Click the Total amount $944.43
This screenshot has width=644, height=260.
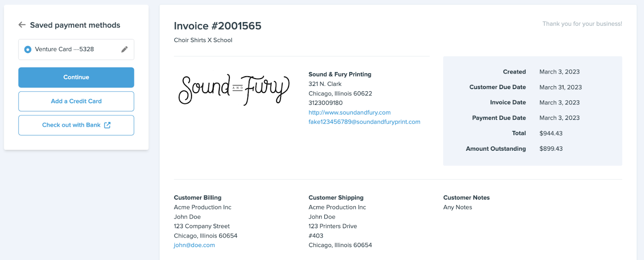coord(551,133)
